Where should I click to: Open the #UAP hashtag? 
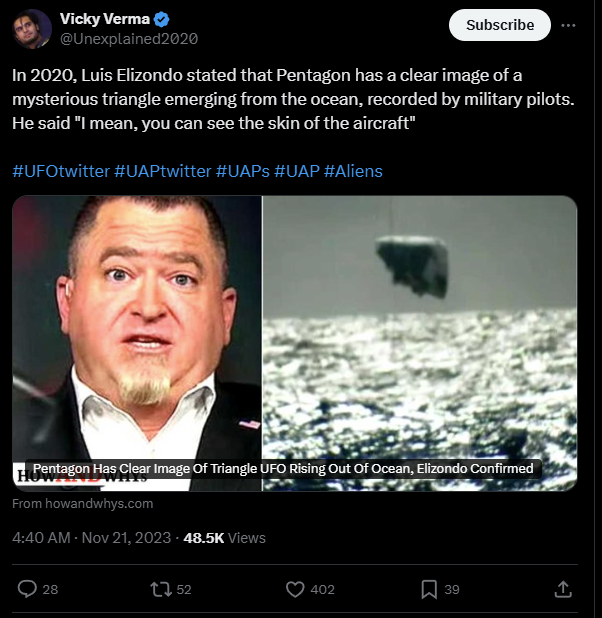(297, 171)
